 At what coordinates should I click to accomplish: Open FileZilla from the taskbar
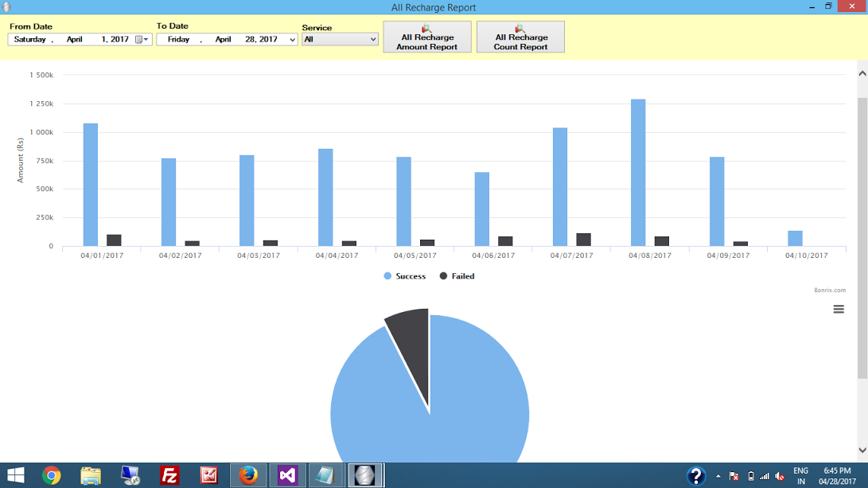click(169, 476)
